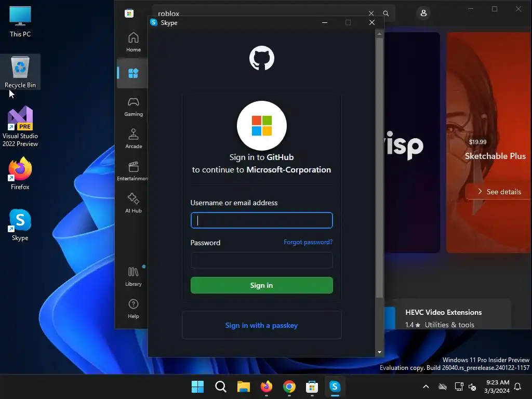Open Entertainment section in Microsoft Store

coord(132,171)
